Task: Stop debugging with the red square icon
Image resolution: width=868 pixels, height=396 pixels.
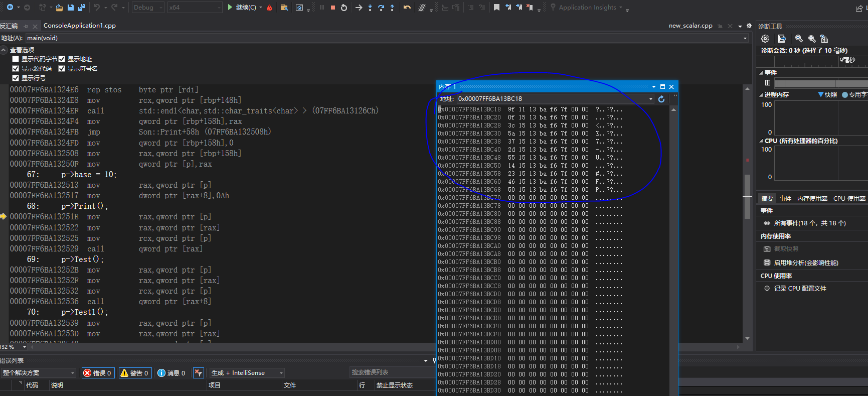Action: (332, 8)
